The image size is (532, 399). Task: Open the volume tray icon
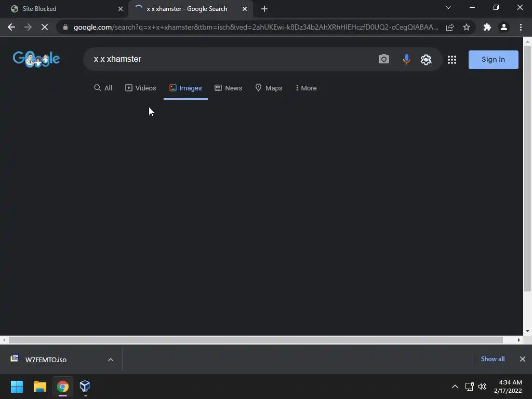click(482, 387)
